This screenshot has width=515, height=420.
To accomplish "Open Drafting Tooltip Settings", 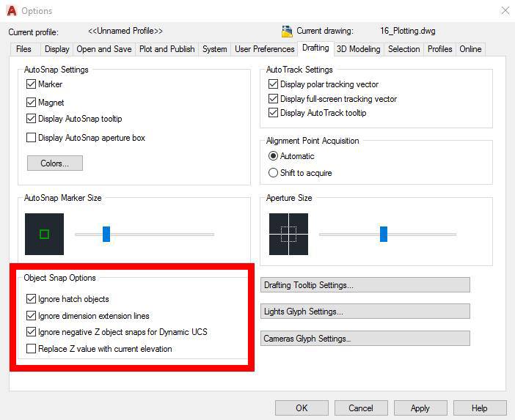I will [365, 285].
